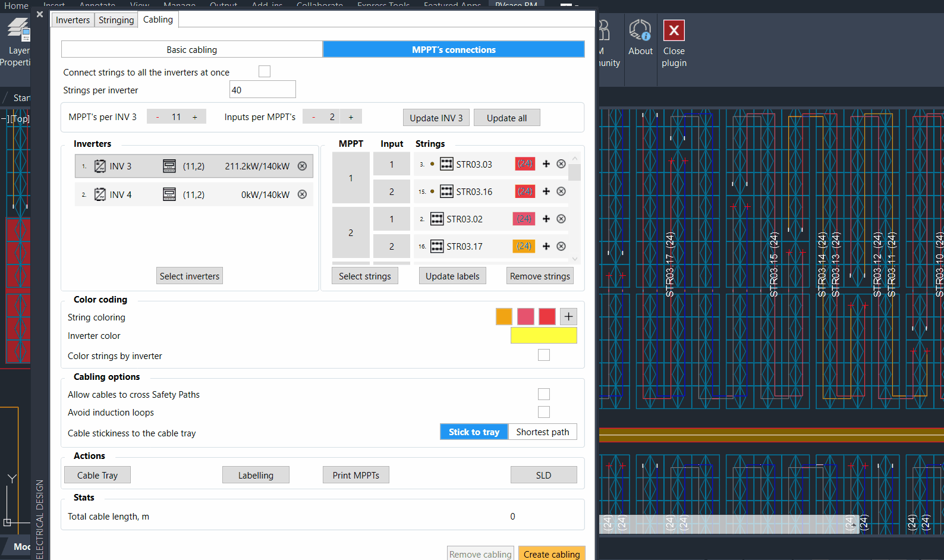Remove string STR03.16 with circled X icon
Viewport: 944px width, 560px height.
pos(561,191)
